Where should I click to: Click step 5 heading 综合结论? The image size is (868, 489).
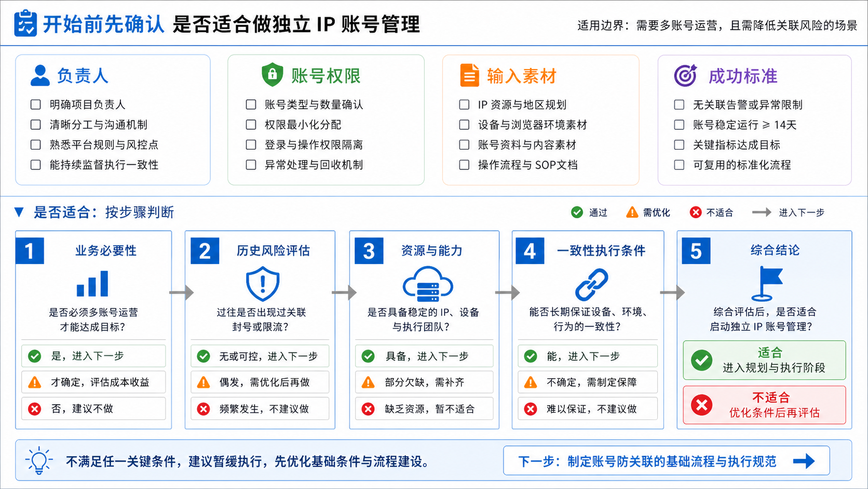click(x=775, y=250)
